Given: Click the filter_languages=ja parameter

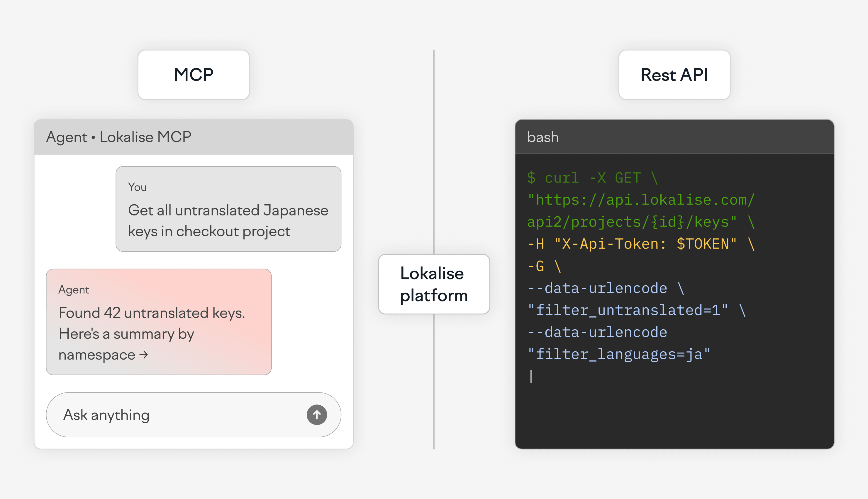Looking at the screenshot, I should [x=619, y=354].
